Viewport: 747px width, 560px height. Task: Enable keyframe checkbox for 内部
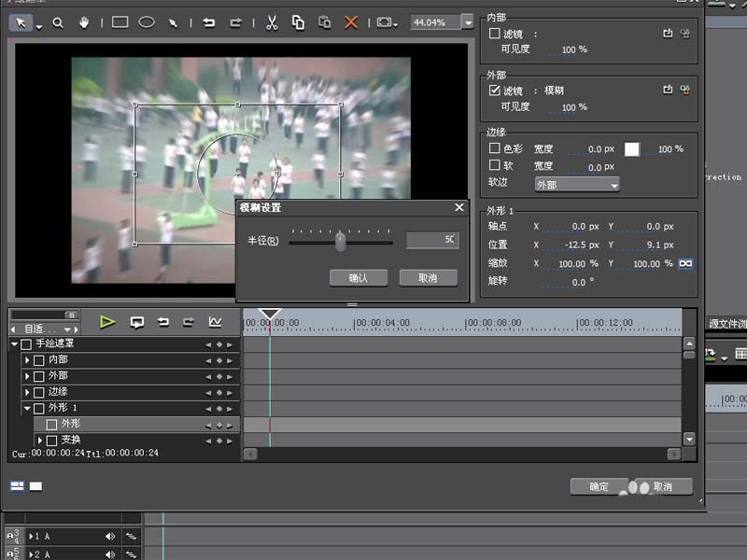pos(39,360)
